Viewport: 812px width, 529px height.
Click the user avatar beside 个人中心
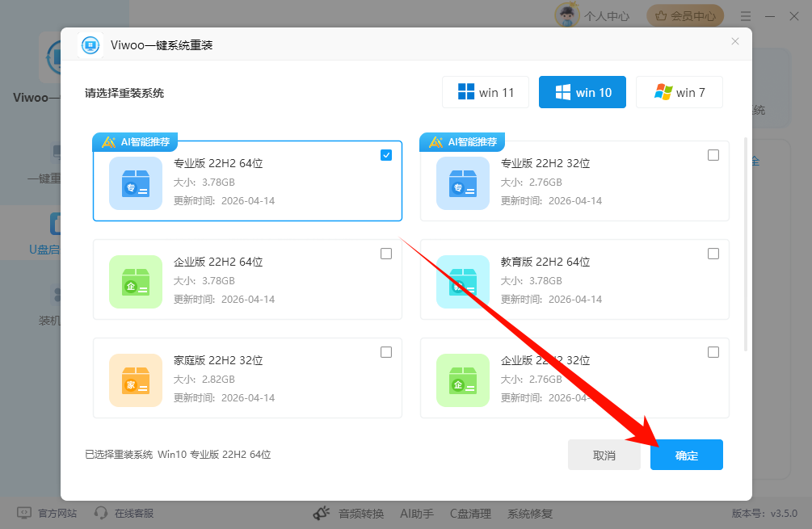567,15
